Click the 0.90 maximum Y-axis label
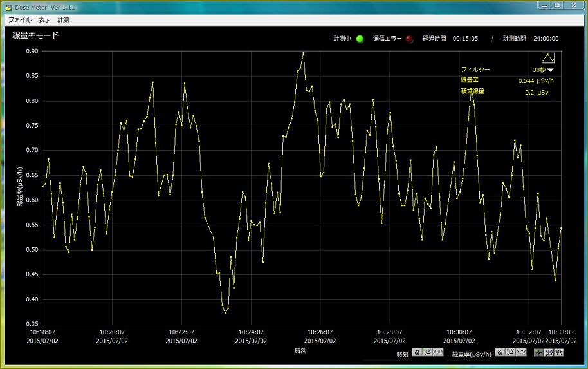The height and width of the screenshot is (369, 588). tap(30, 52)
